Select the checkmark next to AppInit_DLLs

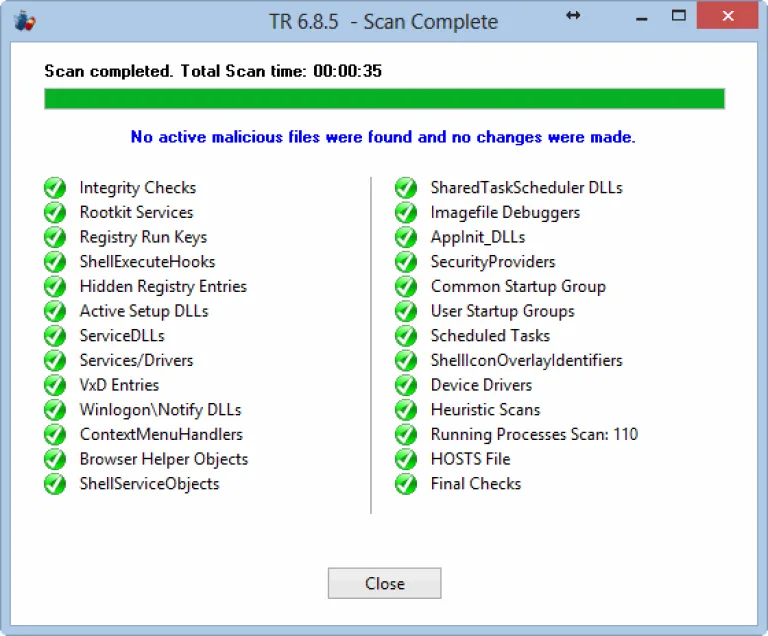406,237
